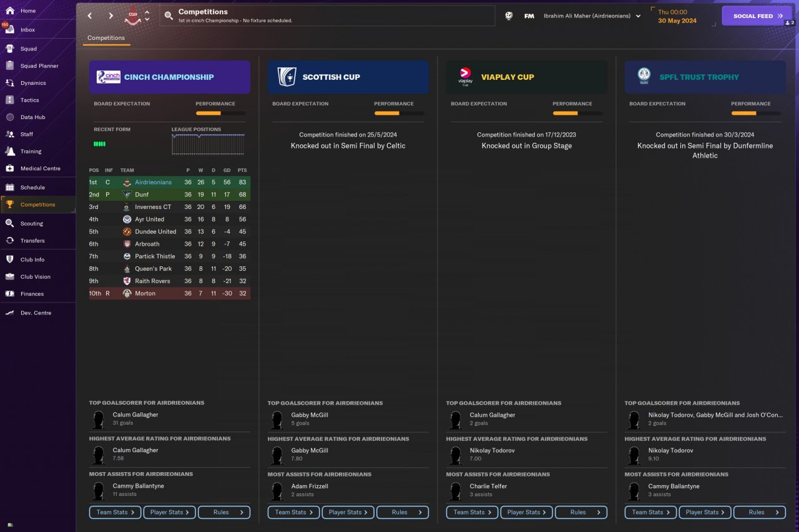799x532 pixels.
Task: View Rules for the Scottish Cup
Action: [x=403, y=513]
